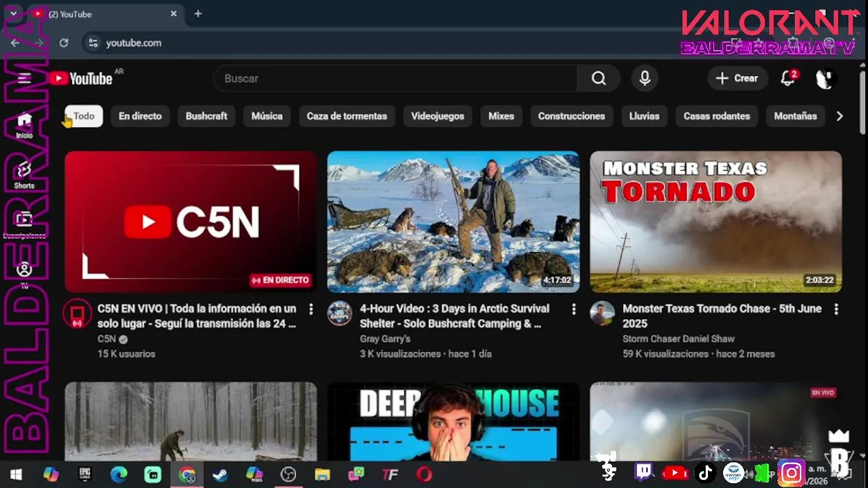This screenshot has height=488, width=868.
Task: Click the YouTube logo
Action: [x=81, y=79]
